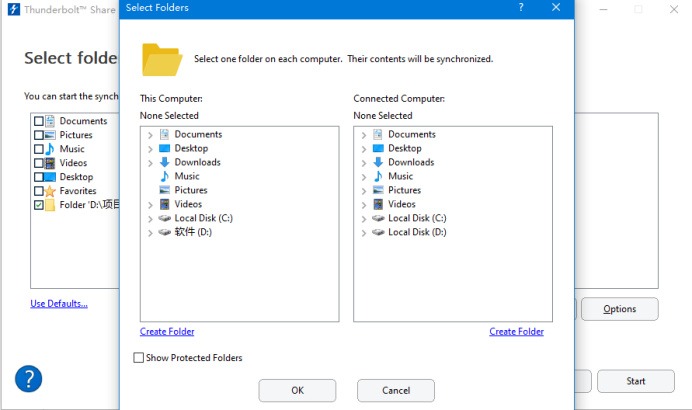Click the OK button
Viewport: 692px width, 410px height.
click(297, 390)
